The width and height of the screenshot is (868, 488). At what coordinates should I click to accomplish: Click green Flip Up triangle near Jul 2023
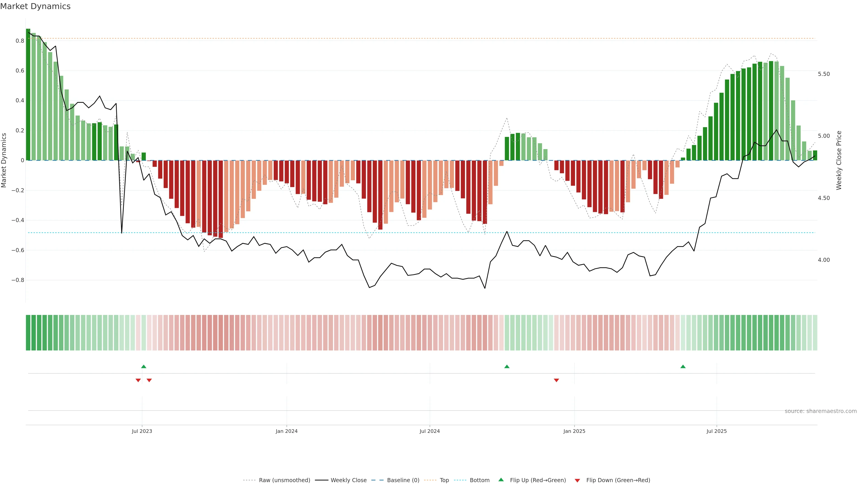pyautogui.click(x=144, y=366)
